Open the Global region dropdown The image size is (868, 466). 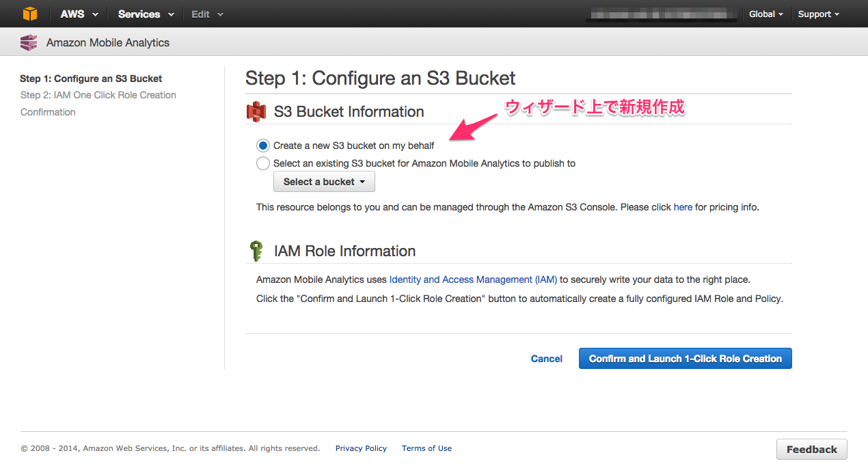766,14
